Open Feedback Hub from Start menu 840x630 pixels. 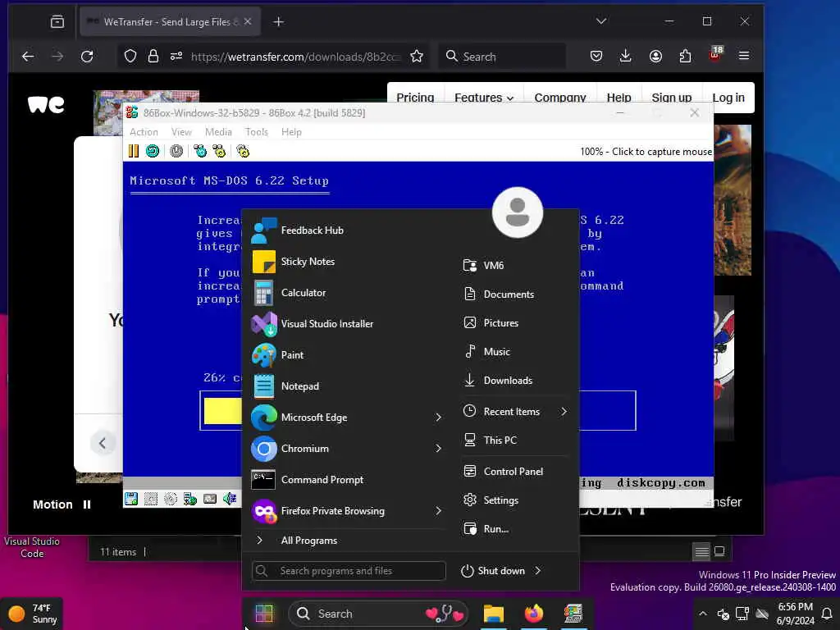347,231
